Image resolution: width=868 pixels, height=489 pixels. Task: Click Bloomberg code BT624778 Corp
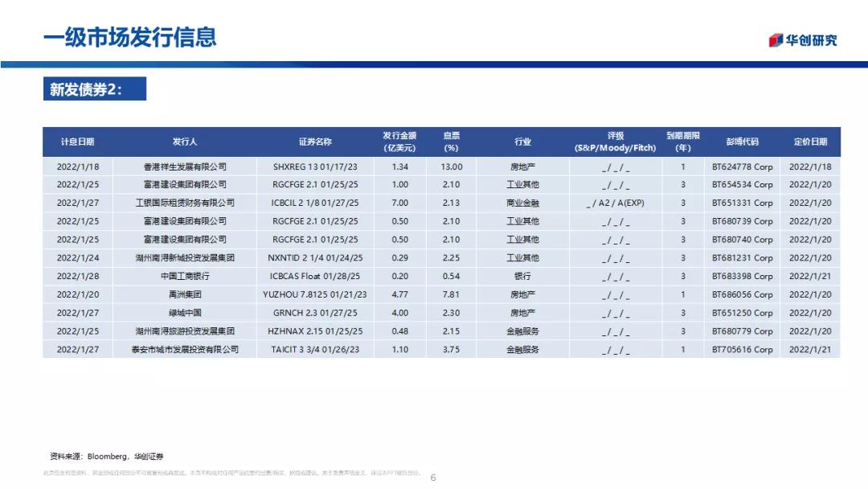pyautogui.click(x=743, y=166)
